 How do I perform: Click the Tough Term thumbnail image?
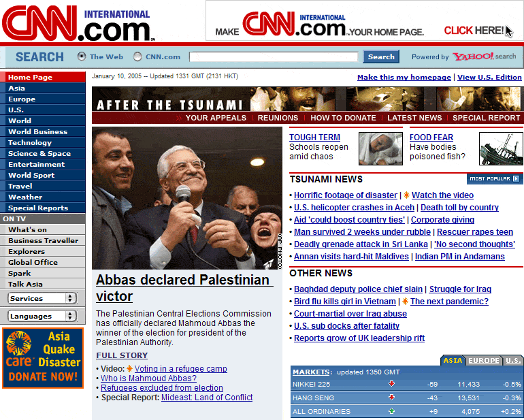point(380,148)
